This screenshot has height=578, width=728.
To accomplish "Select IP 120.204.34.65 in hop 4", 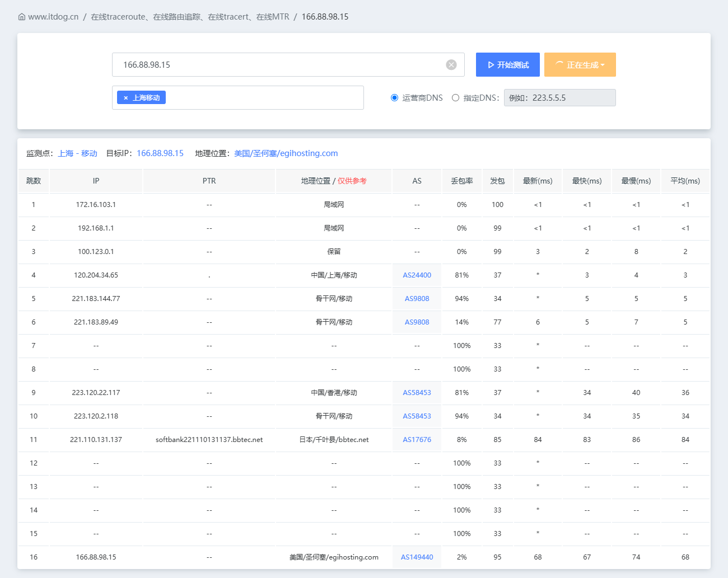I will point(96,275).
